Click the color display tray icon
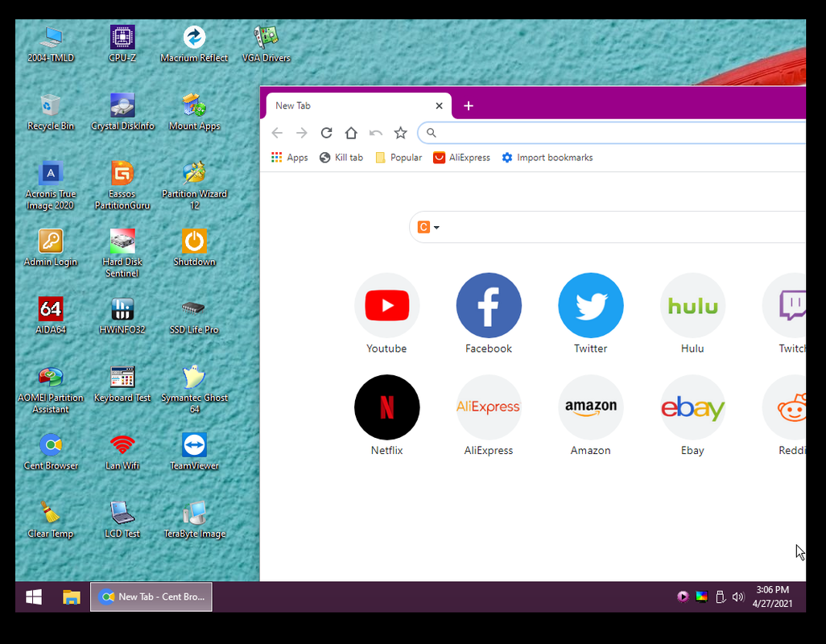 click(702, 597)
